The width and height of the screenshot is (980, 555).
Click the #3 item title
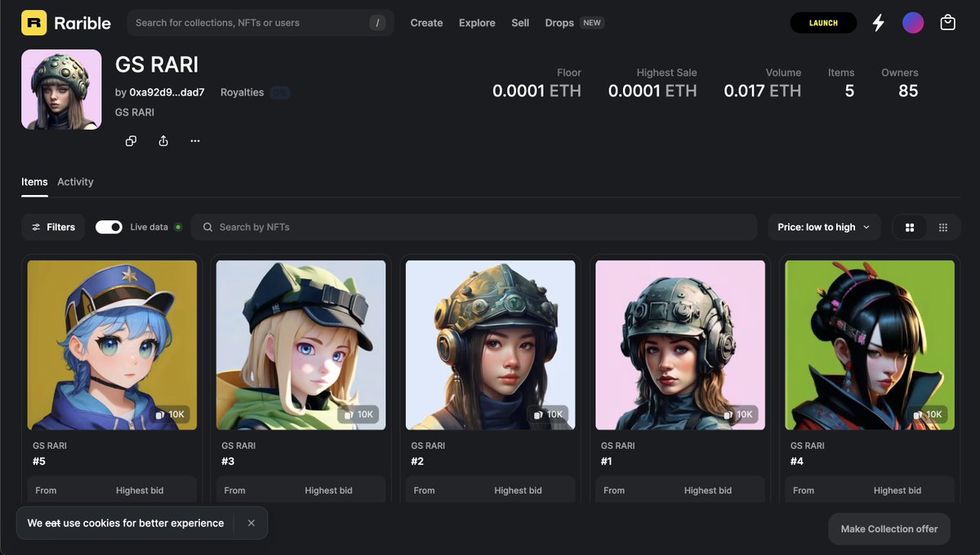[x=228, y=461]
